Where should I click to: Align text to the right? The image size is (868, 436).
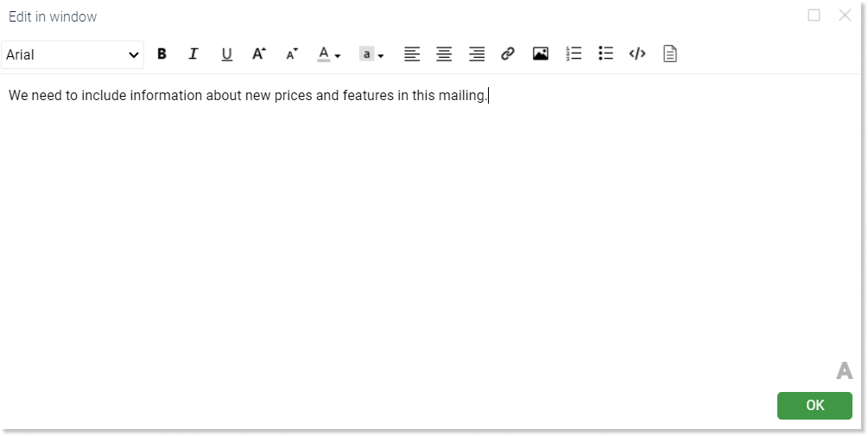pos(477,54)
